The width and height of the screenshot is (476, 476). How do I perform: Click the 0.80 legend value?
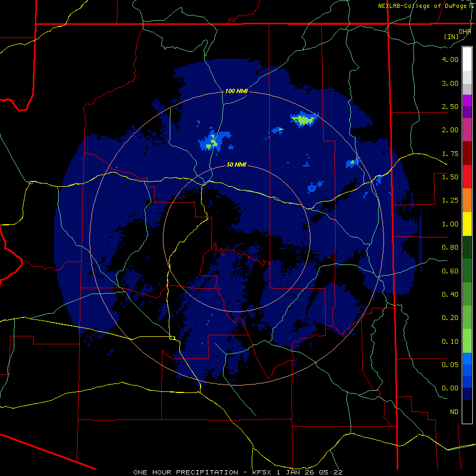450,248
